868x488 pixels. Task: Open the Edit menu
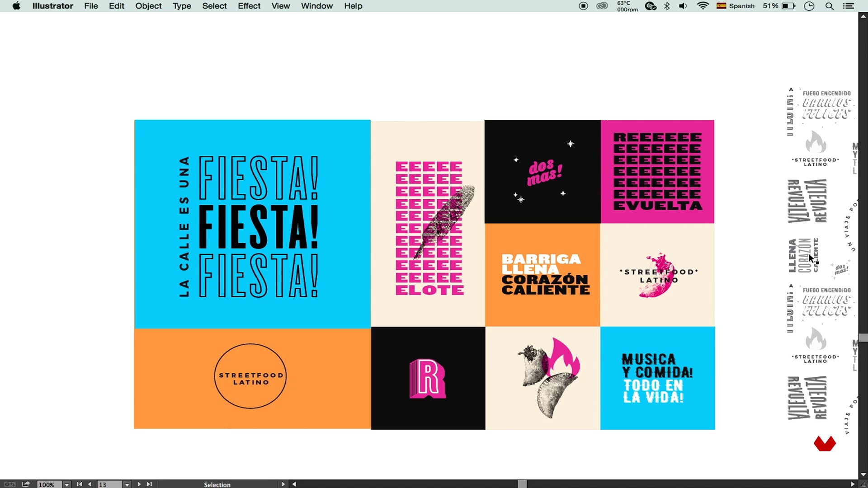click(x=117, y=6)
